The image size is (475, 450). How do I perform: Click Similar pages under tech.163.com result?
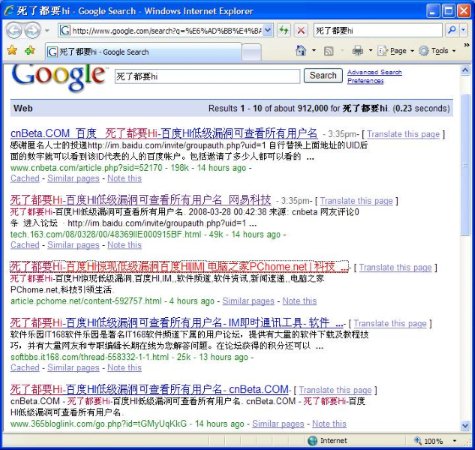[x=73, y=245]
